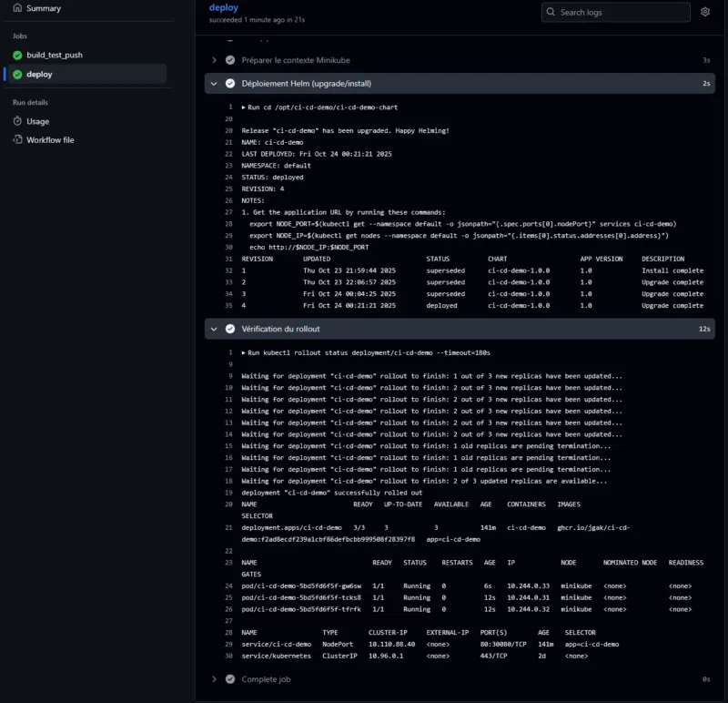Open the Summary page from sidebar
Viewport: 728px width, 703px height.
[x=44, y=8]
